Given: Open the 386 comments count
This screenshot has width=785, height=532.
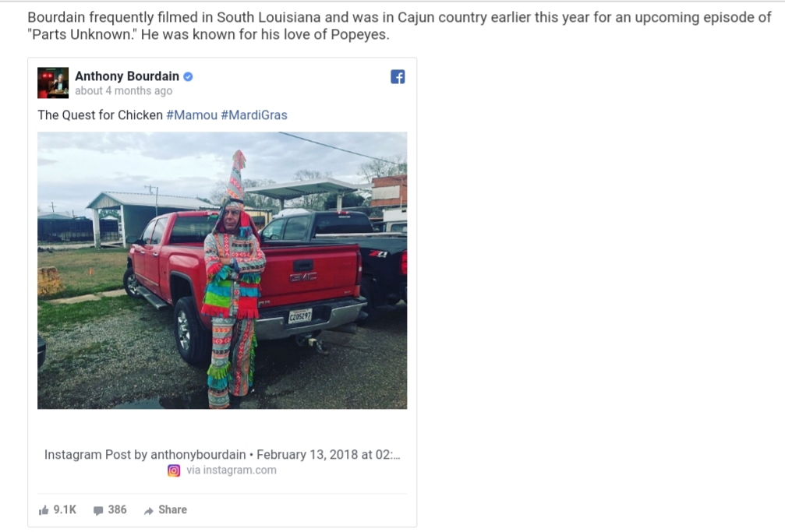Looking at the screenshot, I should [x=117, y=509].
